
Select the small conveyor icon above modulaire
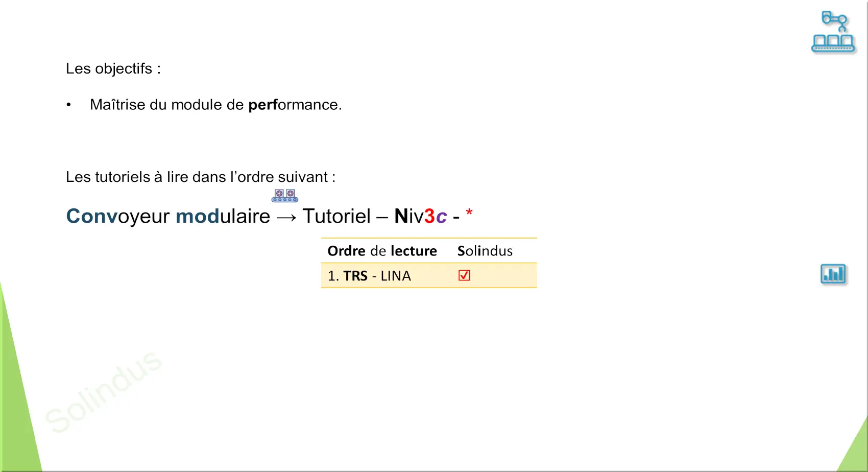tap(285, 196)
